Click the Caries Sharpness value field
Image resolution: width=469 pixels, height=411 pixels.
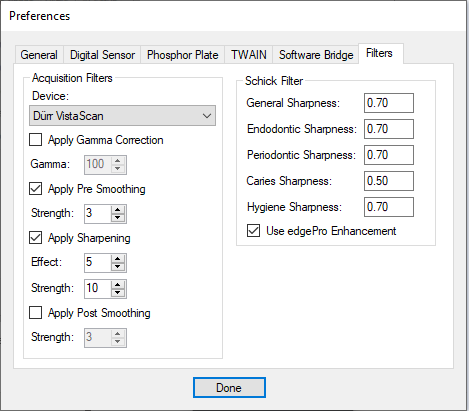(389, 181)
